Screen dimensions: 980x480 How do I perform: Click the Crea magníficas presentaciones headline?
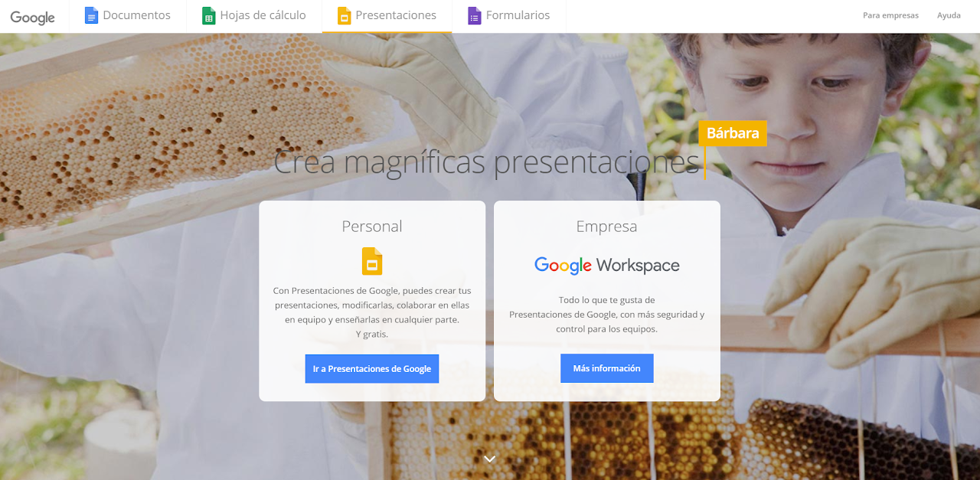click(485, 162)
